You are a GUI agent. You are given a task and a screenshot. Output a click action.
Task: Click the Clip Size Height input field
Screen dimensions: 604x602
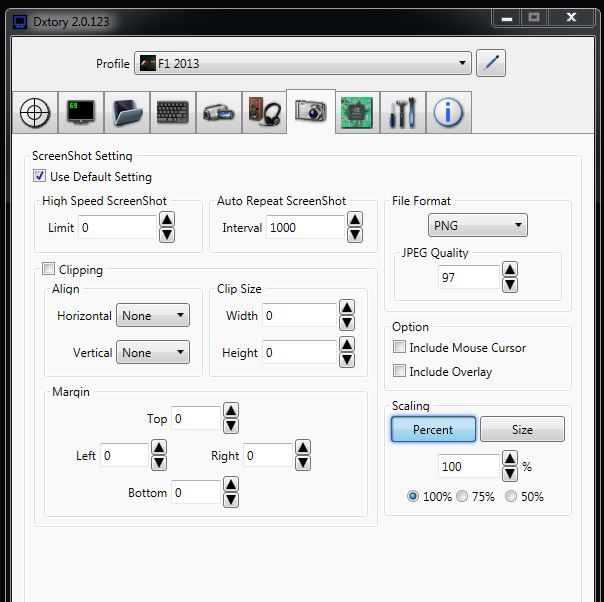pyautogui.click(x=299, y=352)
